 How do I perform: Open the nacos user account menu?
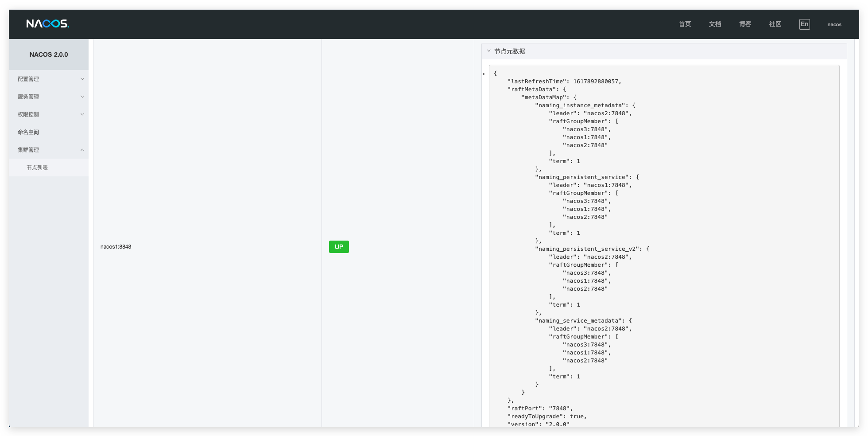click(834, 24)
